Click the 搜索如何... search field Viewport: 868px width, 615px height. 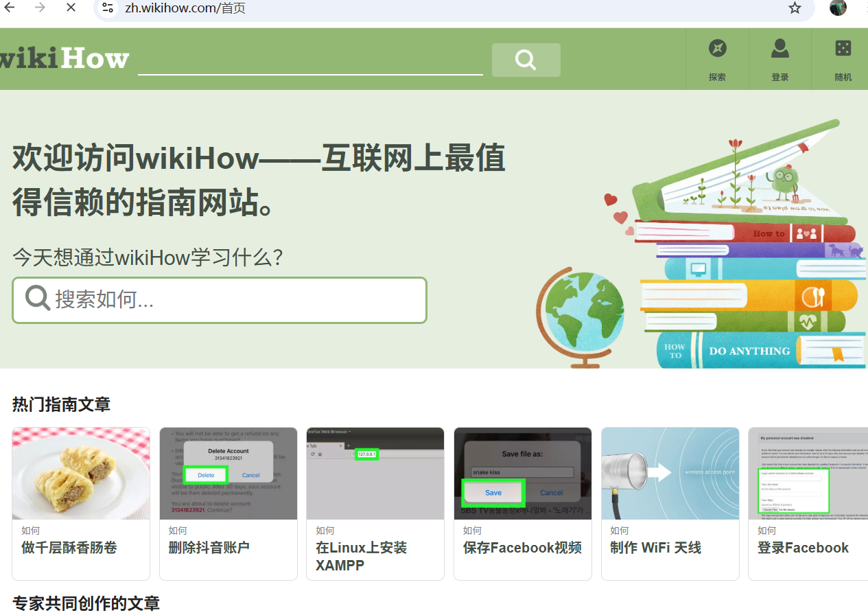coord(220,300)
